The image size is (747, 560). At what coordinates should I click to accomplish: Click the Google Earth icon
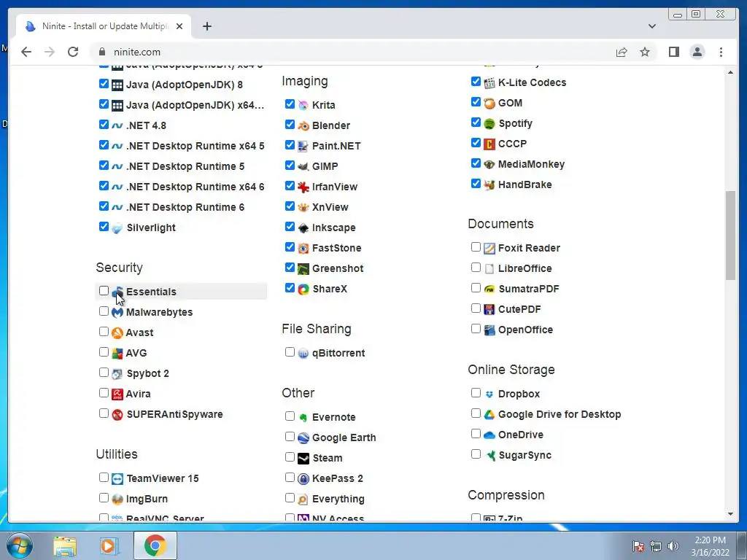point(303,437)
